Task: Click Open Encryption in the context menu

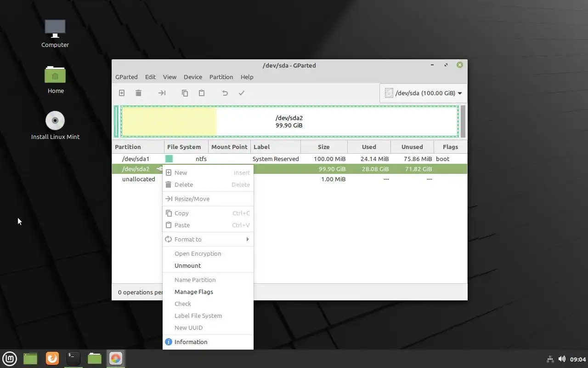Action: [x=208, y=253]
